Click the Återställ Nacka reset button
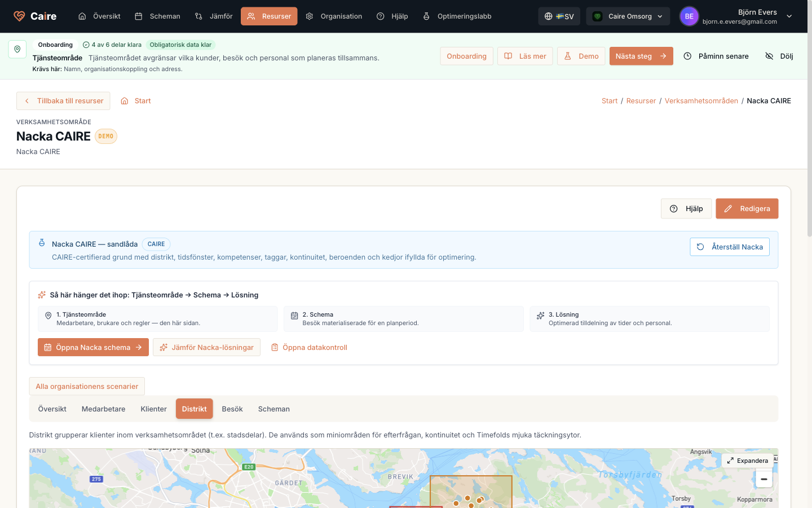Screen dimensions: 812x508 [x=730, y=247]
